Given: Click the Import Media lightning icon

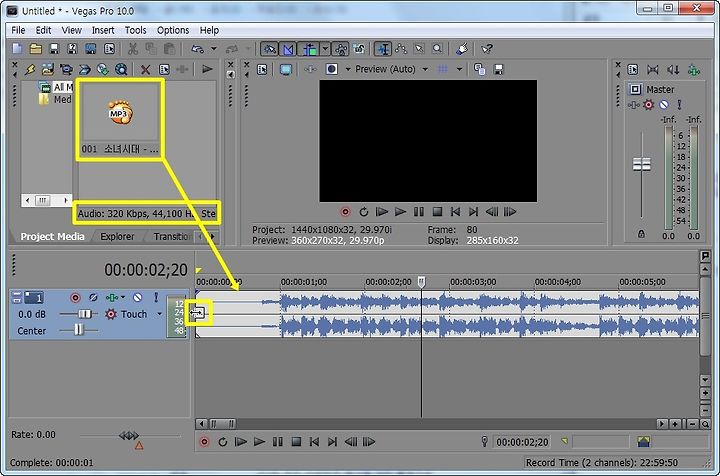Looking at the screenshot, I should click(x=30, y=69).
